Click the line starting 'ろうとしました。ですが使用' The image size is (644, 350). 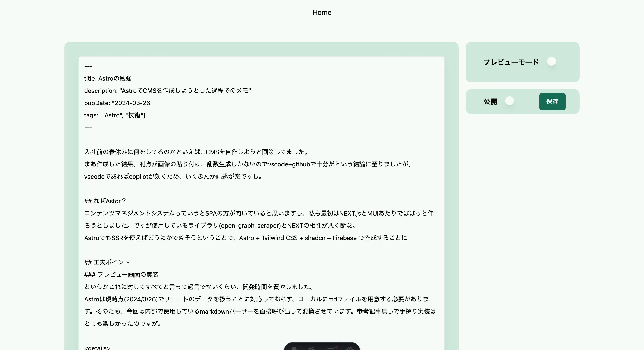[x=220, y=226]
